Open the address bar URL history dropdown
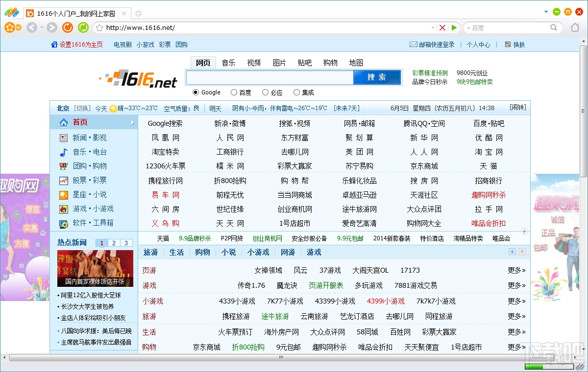Screen dimensions: 588x372 (x=433, y=28)
